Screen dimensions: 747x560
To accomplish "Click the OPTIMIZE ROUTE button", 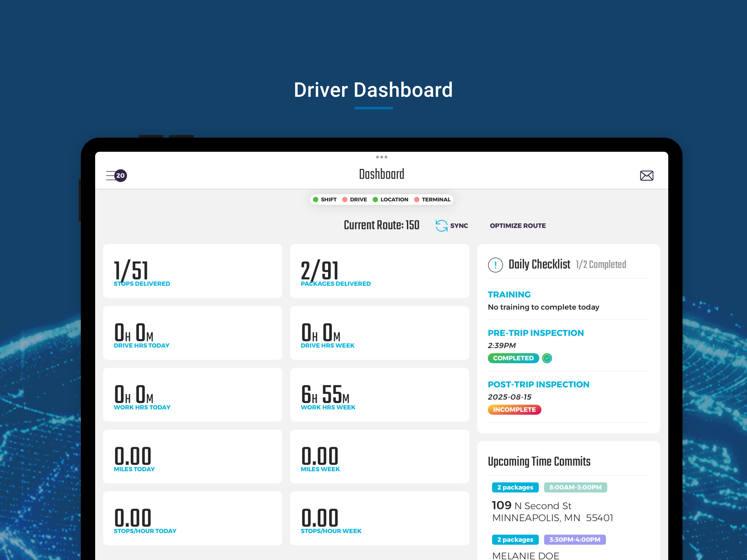I will 518,225.
